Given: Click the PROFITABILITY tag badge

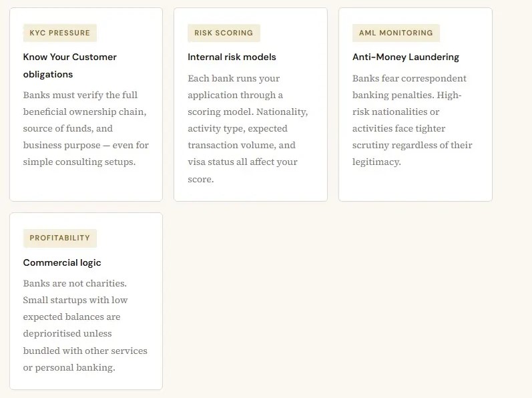Looking at the screenshot, I should point(59,238).
